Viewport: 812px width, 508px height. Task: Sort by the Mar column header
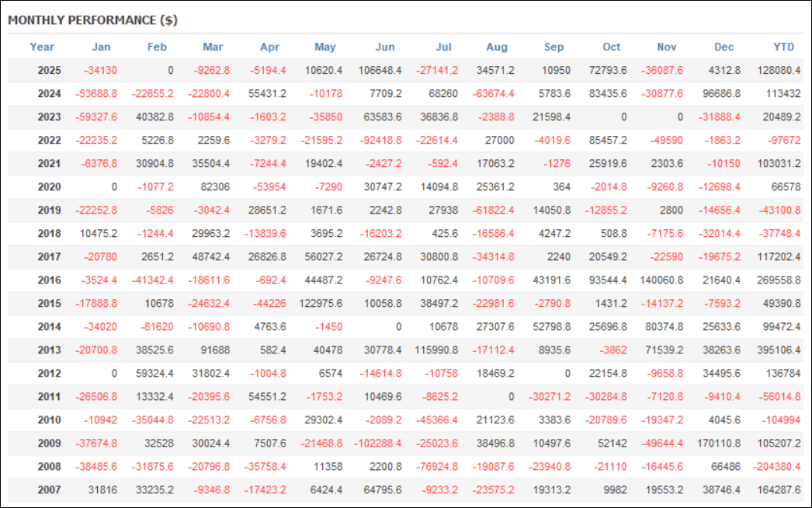click(x=213, y=47)
